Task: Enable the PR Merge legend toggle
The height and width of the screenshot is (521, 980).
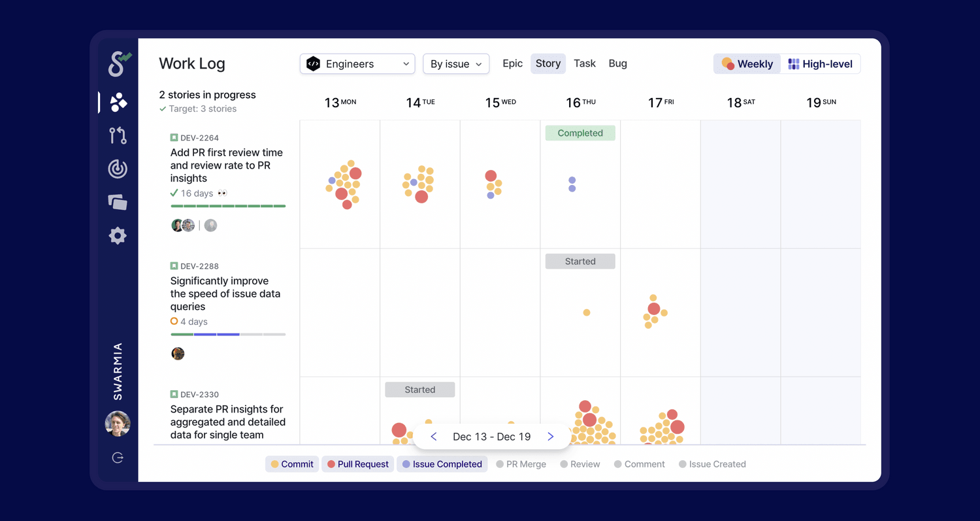Action: pos(521,463)
